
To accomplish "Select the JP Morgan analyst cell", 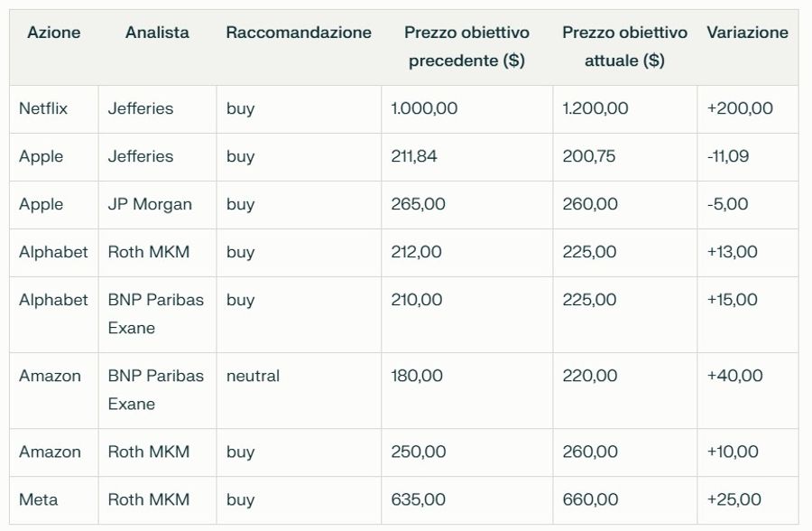I will pyautogui.click(x=150, y=204).
